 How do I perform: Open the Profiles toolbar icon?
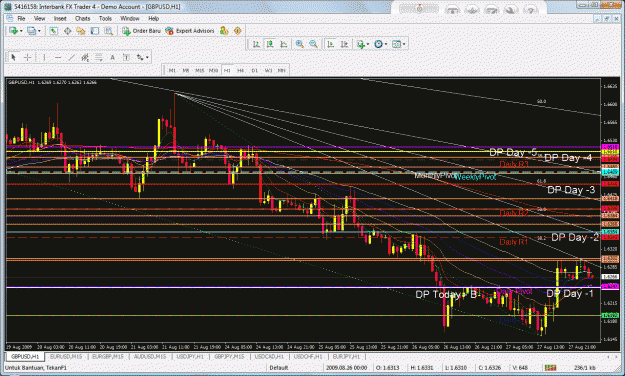[x=31, y=31]
